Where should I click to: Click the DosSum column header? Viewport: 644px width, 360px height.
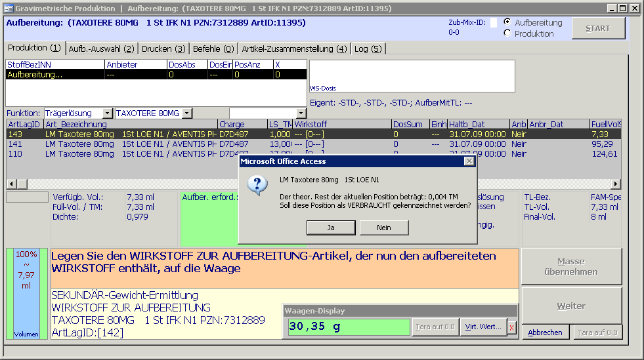click(x=410, y=124)
